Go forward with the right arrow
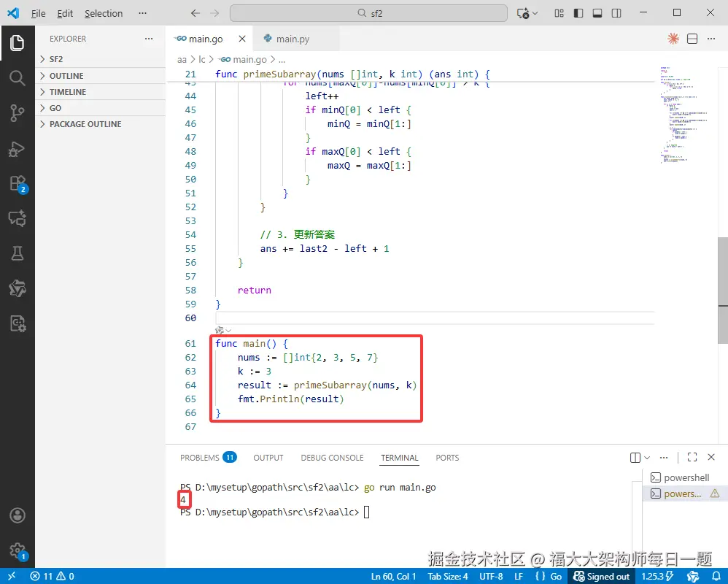Screen dimensions: 728x584 (214, 13)
